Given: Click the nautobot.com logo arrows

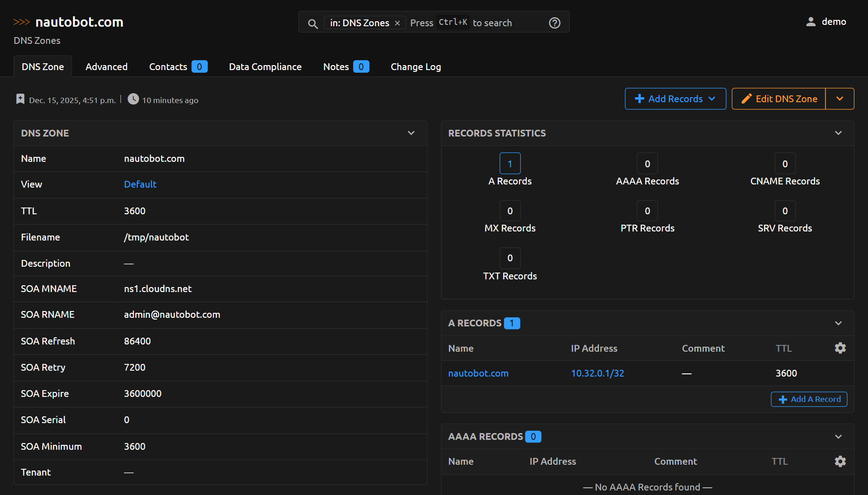Looking at the screenshot, I should coord(21,21).
